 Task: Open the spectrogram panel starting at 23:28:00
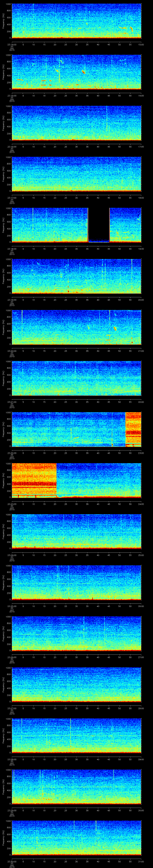coord(77,736)
